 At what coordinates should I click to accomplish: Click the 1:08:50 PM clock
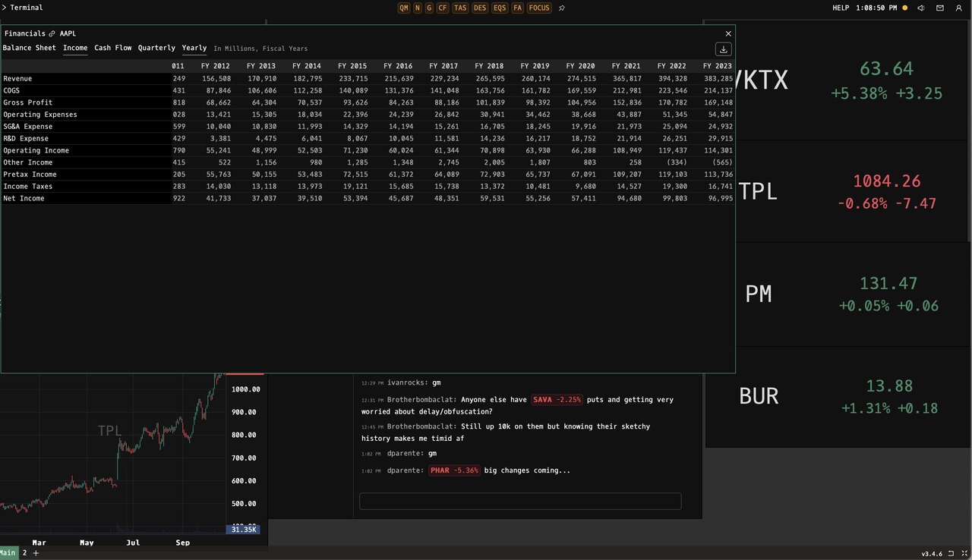pos(876,8)
